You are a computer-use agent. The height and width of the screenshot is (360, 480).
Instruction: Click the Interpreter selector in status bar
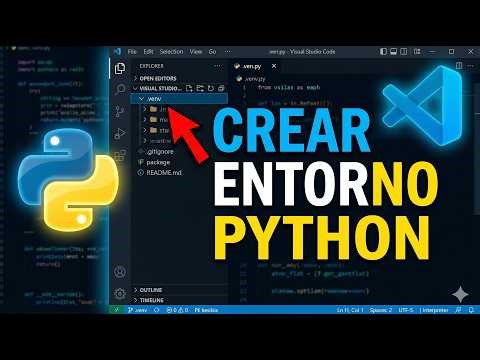(434, 310)
